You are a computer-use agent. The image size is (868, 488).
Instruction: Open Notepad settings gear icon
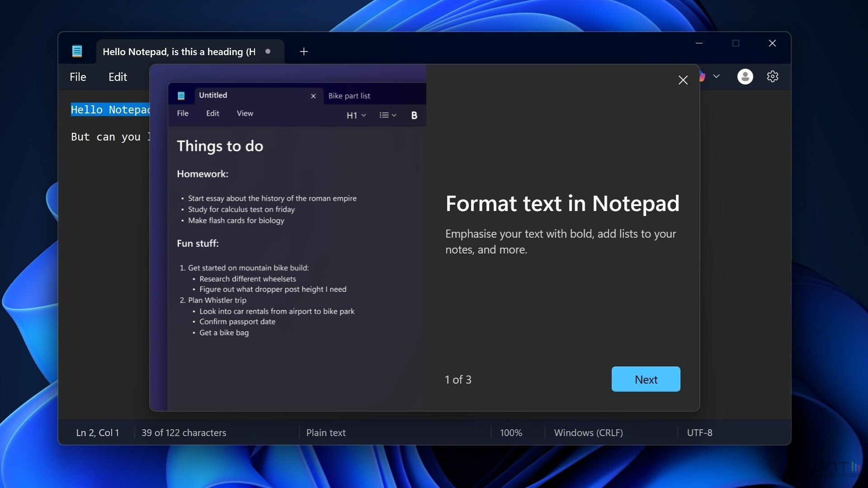773,76
